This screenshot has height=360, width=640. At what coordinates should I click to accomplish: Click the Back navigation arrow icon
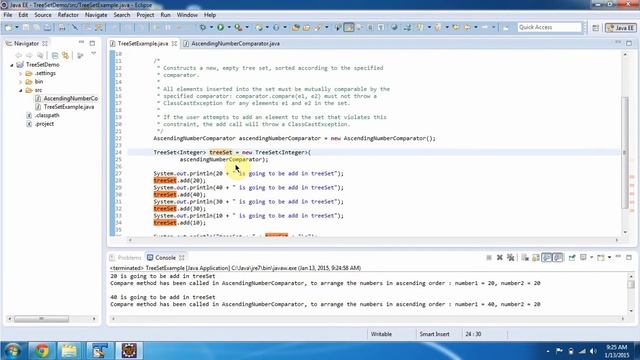pyautogui.click(x=467, y=27)
